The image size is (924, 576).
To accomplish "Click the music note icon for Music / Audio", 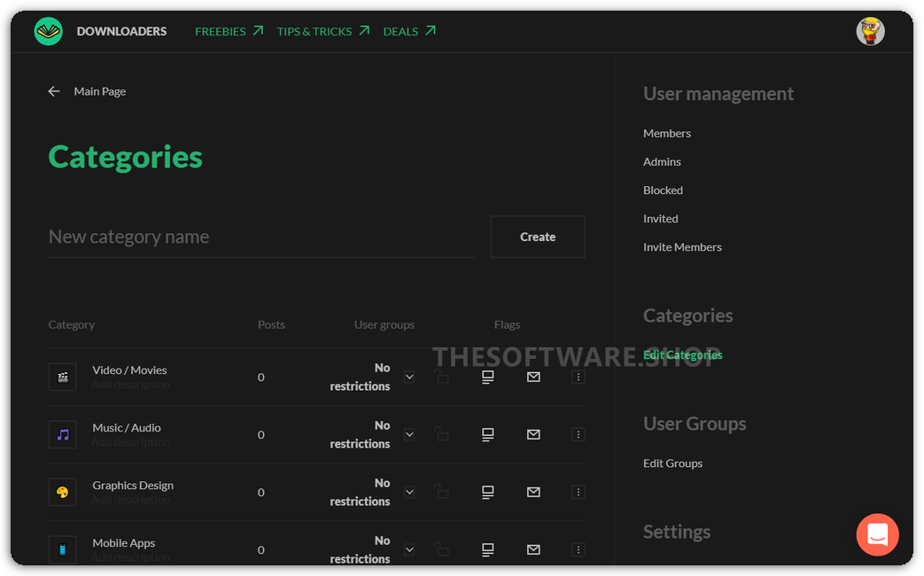I will 63,434.
